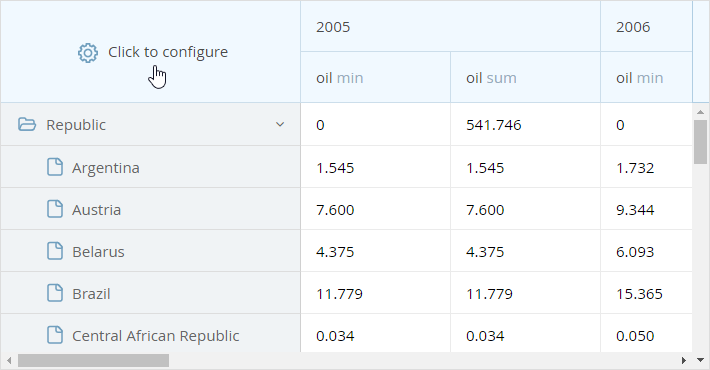This screenshot has height=370, width=710.
Task: Click the horizontal scrollbar left arrow
Action: 9,360
